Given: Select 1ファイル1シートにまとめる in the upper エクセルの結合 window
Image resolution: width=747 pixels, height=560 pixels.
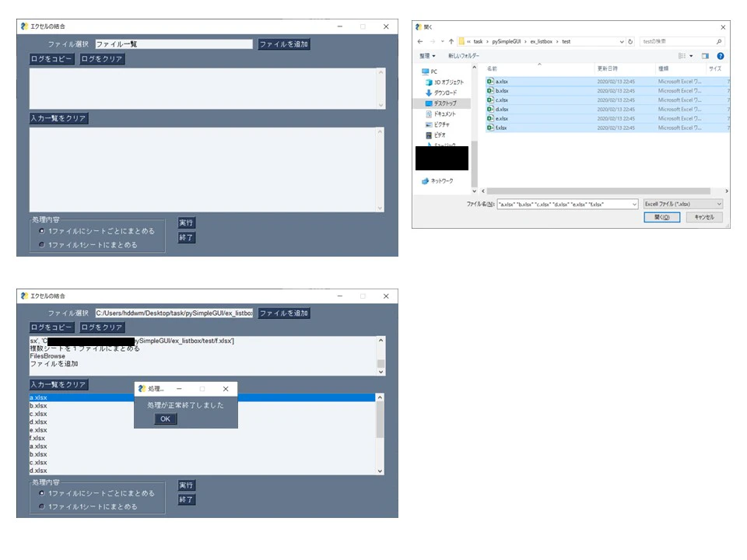Looking at the screenshot, I should click(42, 245).
